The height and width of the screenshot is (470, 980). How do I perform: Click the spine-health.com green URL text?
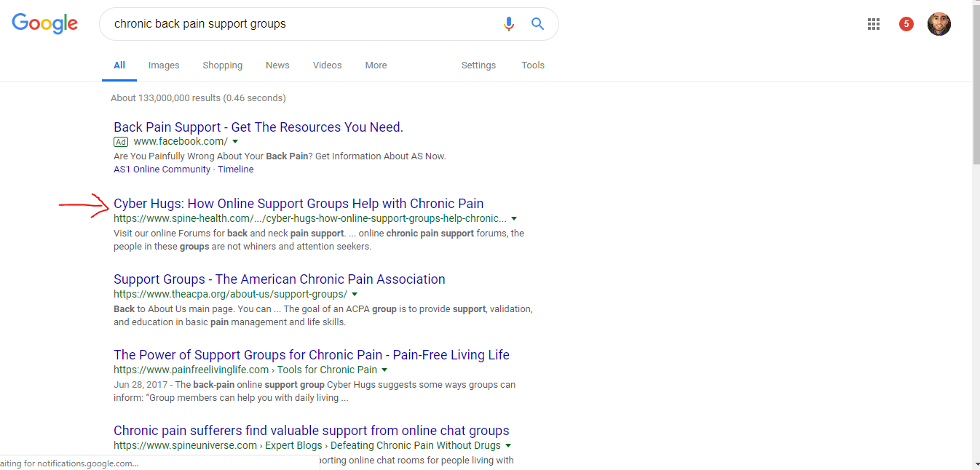tap(310, 218)
